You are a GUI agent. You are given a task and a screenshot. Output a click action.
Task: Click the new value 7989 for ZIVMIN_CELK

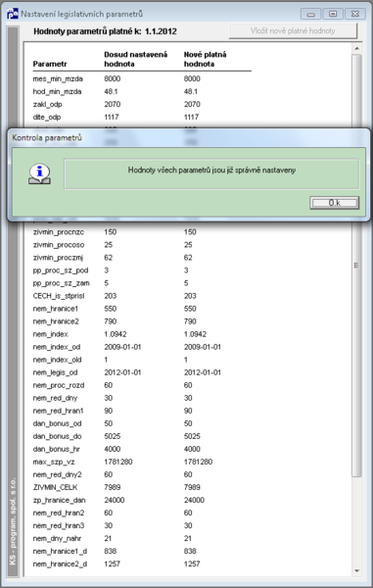click(x=192, y=487)
